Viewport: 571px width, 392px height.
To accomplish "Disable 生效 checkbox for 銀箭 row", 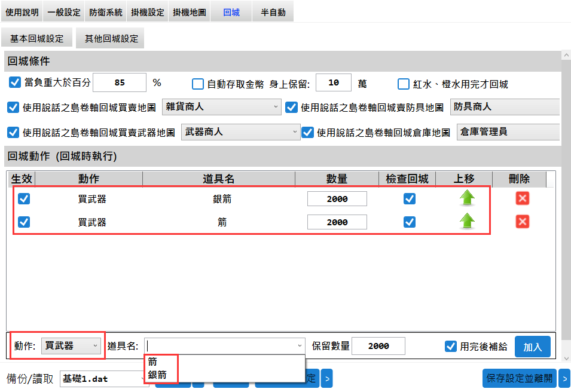I will click(24, 199).
